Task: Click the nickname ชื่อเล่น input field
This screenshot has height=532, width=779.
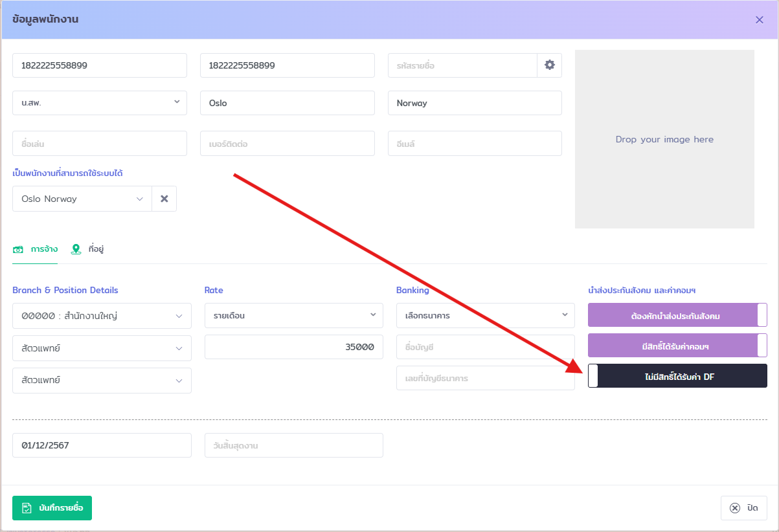Action: coord(100,144)
